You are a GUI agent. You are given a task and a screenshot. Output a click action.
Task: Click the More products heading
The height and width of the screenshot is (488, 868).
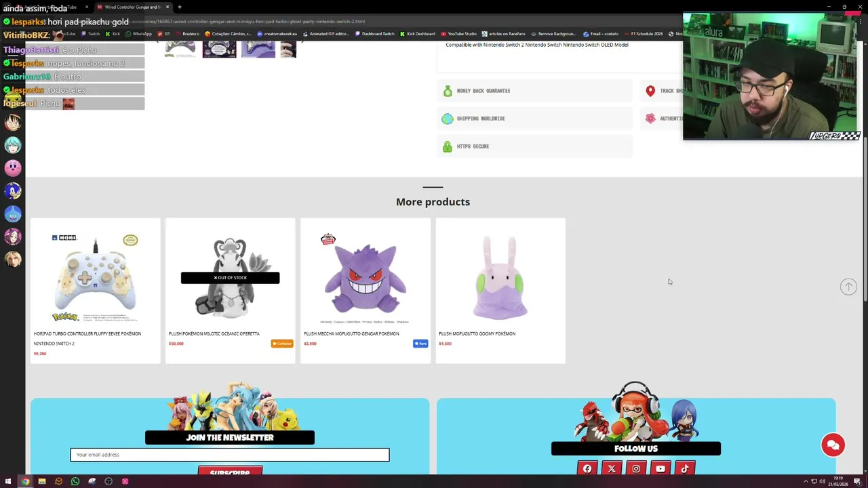[433, 202]
